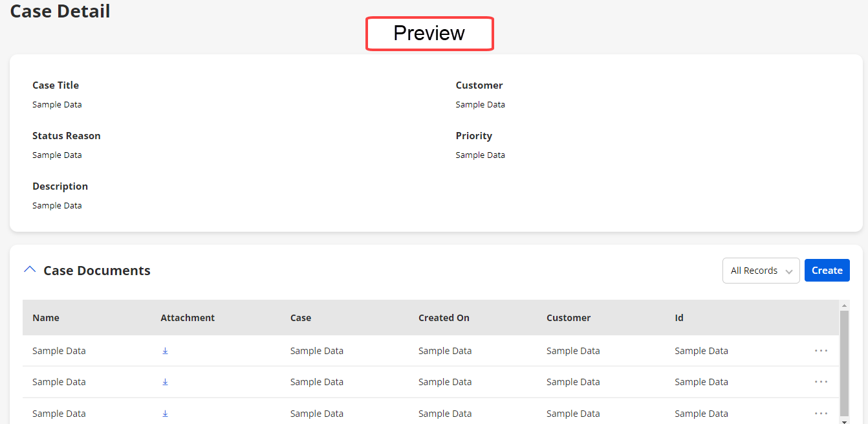The width and height of the screenshot is (868, 424).
Task: Click the Customer column header in table
Action: [x=569, y=318]
